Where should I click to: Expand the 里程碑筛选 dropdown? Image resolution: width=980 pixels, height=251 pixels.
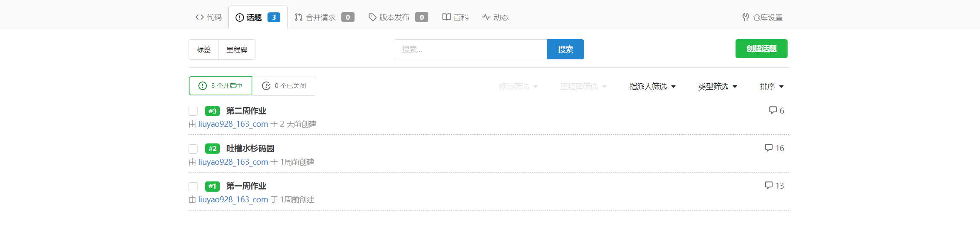point(583,87)
